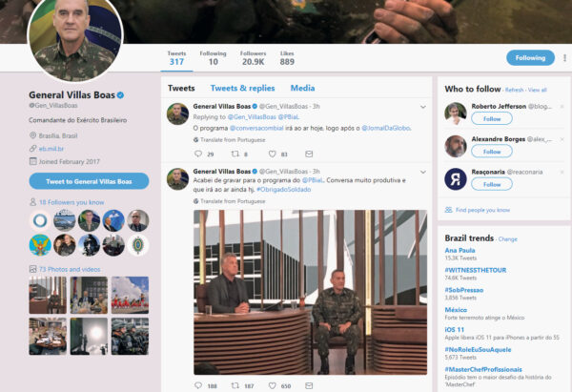The height and width of the screenshot is (392, 572).
Task: Open 73 Photos and videos link
Action: (70, 269)
